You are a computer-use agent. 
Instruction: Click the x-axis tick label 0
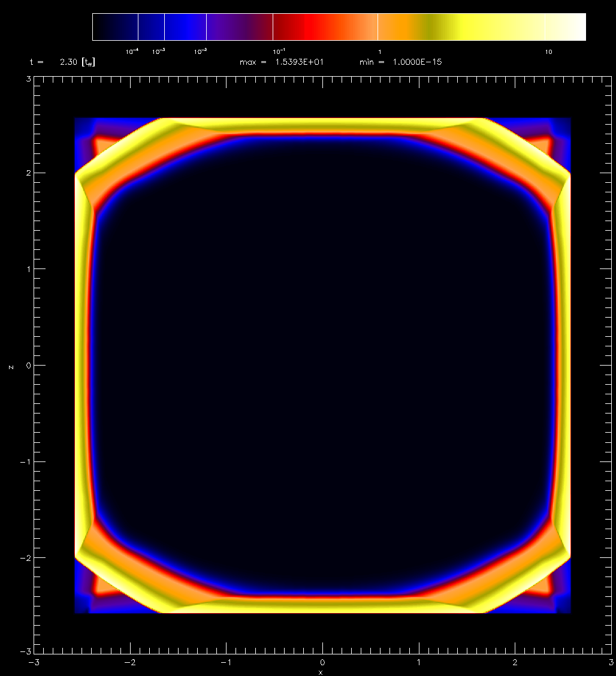pyautogui.click(x=322, y=662)
